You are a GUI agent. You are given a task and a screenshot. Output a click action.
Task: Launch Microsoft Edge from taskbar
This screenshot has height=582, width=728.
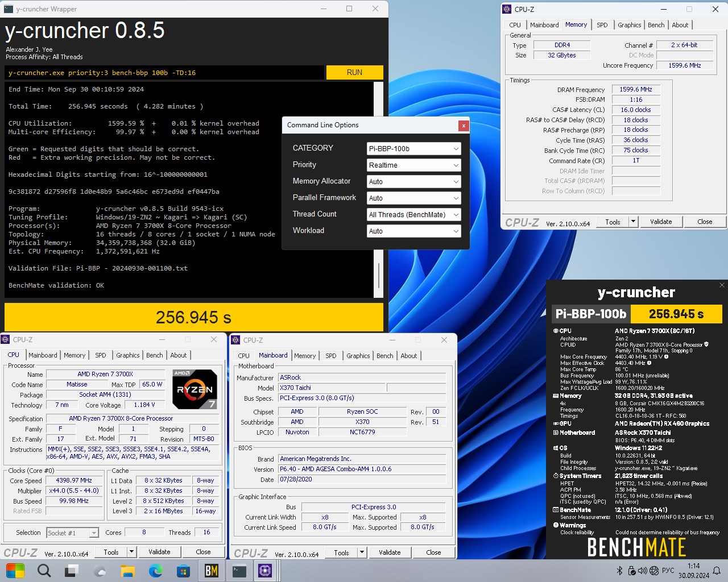[x=155, y=570]
